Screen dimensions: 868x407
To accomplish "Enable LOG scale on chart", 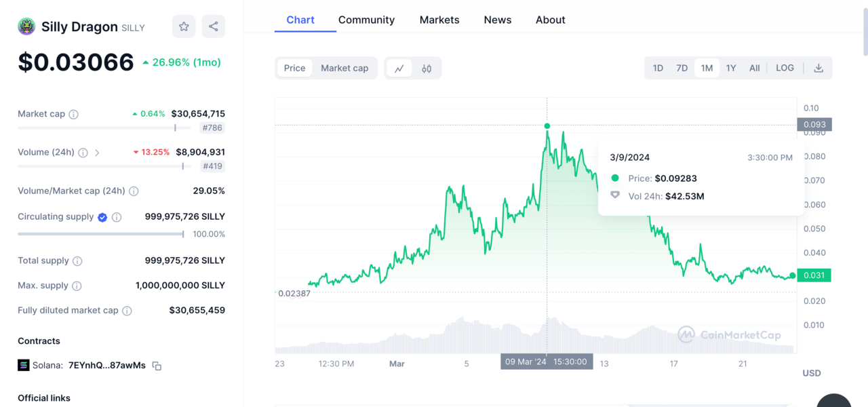I will coord(785,68).
